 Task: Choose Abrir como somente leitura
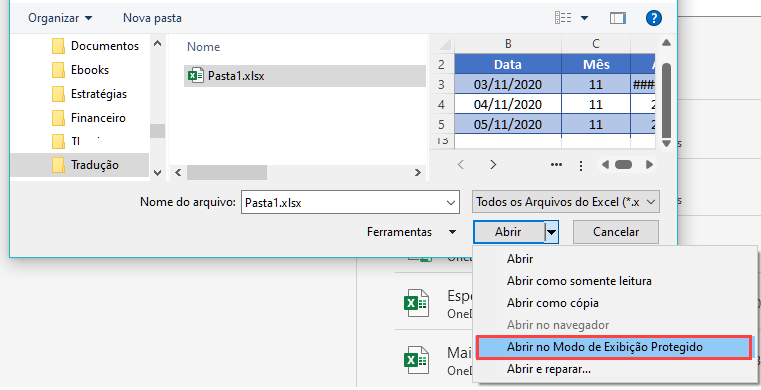coord(579,281)
